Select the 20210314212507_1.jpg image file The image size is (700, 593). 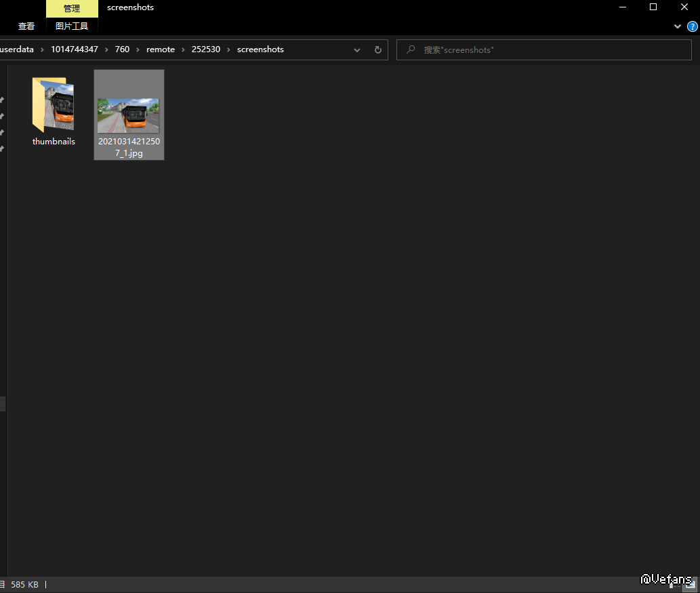click(129, 115)
